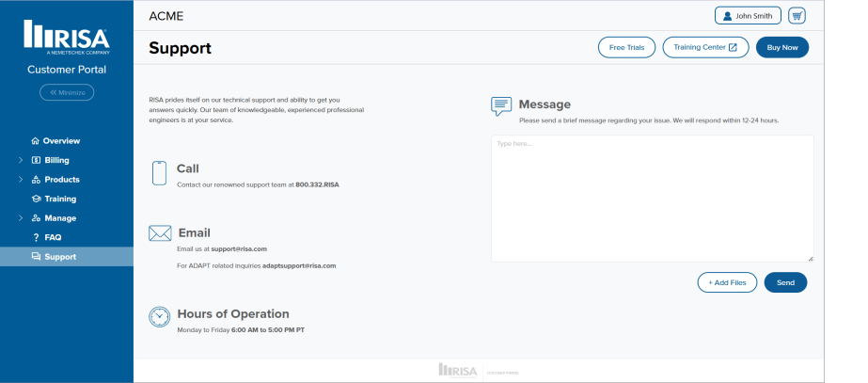This screenshot has height=383, width=868.
Task: Click the phone icon beside Call
Action: (159, 173)
